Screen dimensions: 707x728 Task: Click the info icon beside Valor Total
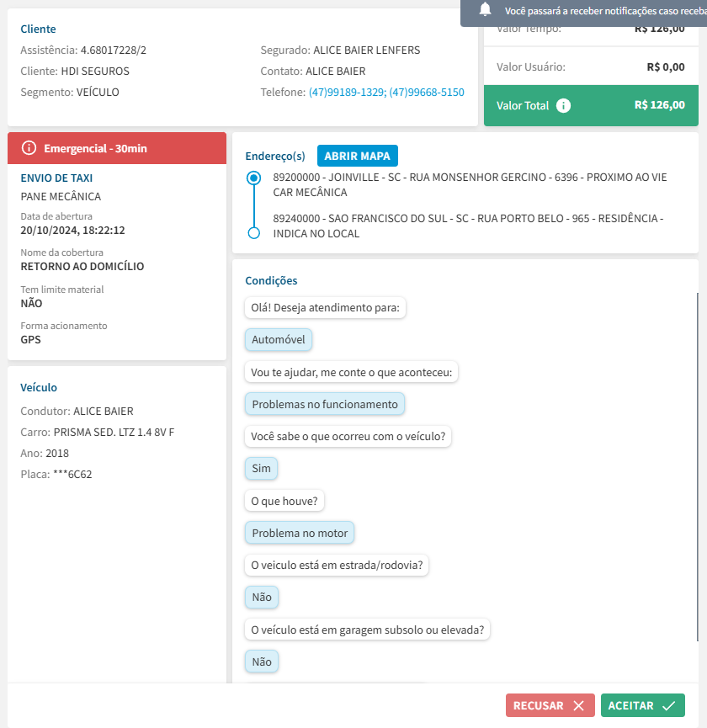pos(564,106)
